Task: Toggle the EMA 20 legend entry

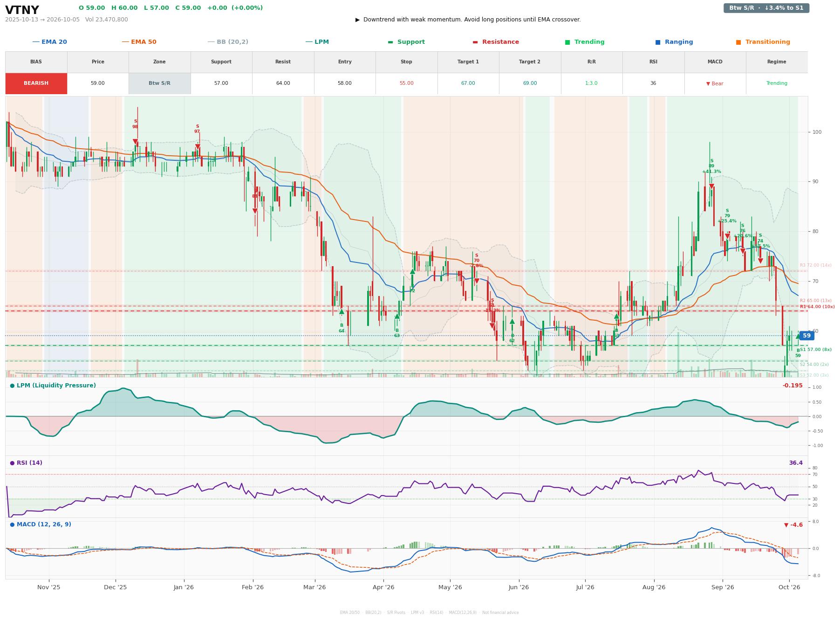Action: [x=50, y=42]
